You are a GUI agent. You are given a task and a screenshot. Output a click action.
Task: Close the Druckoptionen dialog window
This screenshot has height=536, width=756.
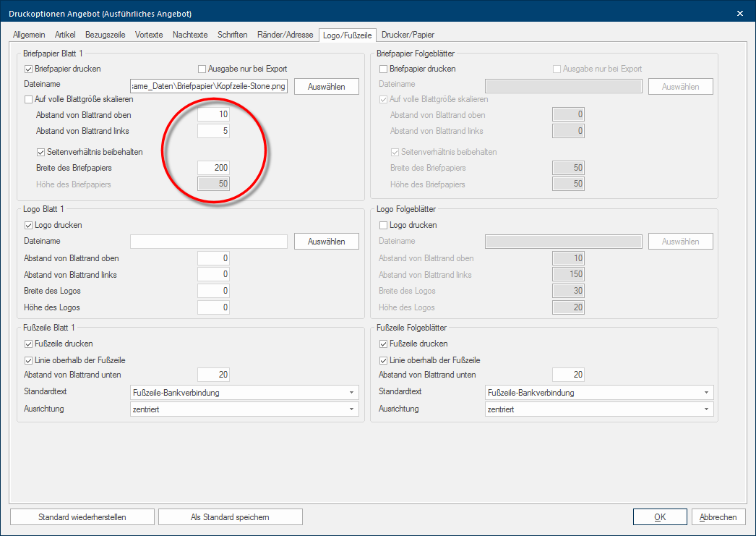point(739,13)
